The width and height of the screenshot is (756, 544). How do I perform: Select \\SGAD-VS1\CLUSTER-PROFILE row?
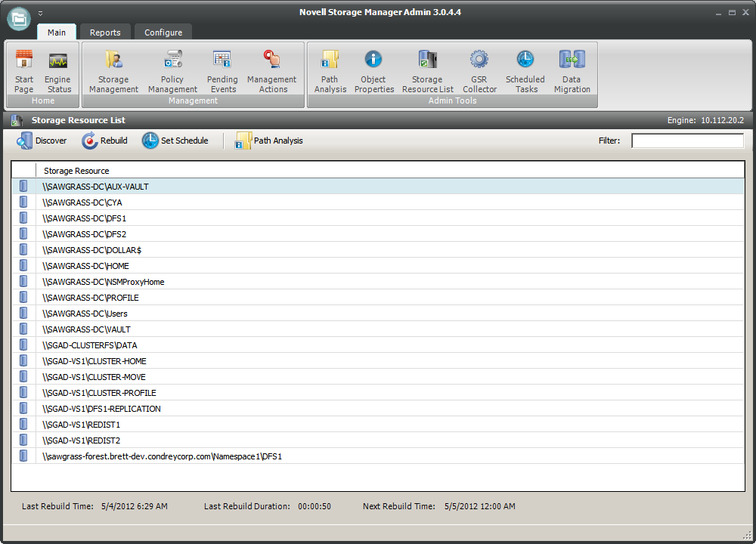coord(378,393)
